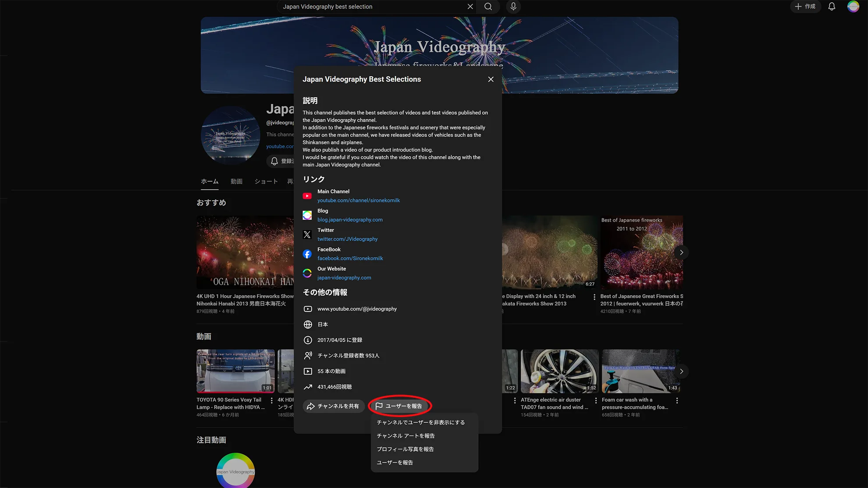
Task: Click チャンネルを共有 share channel button
Action: pos(333,406)
